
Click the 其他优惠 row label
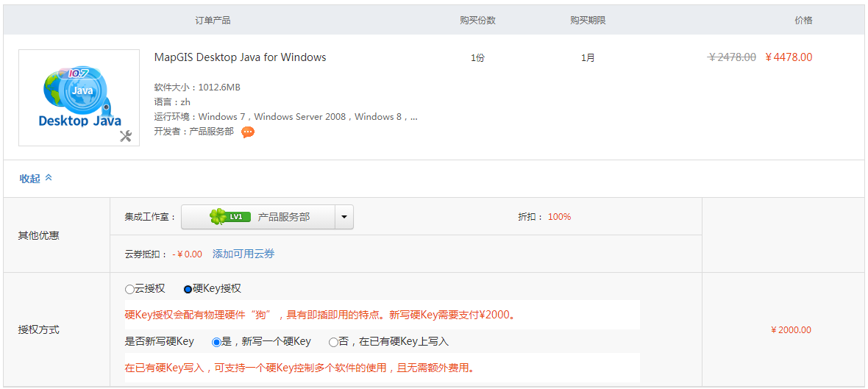coord(39,235)
